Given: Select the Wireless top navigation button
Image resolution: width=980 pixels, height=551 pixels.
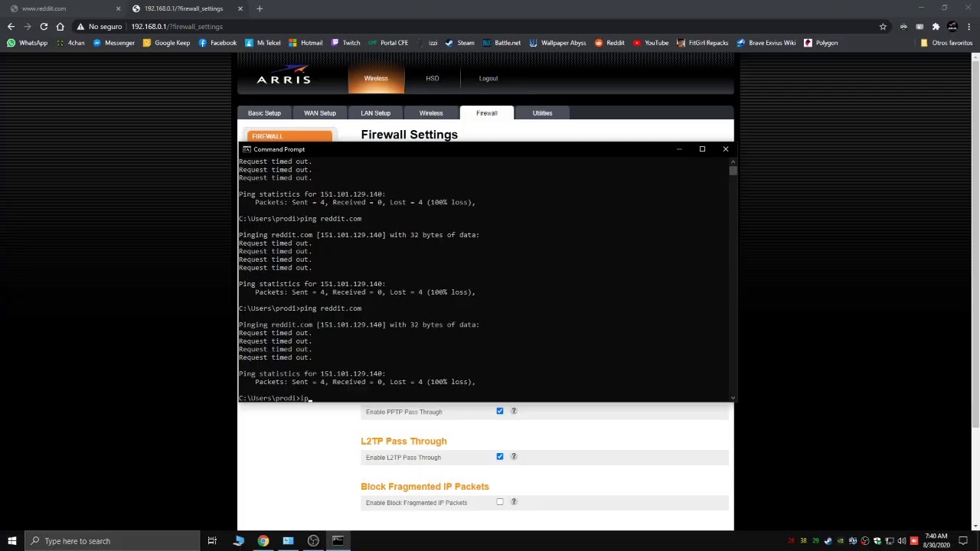Looking at the screenshot, I should coord(376,79).
